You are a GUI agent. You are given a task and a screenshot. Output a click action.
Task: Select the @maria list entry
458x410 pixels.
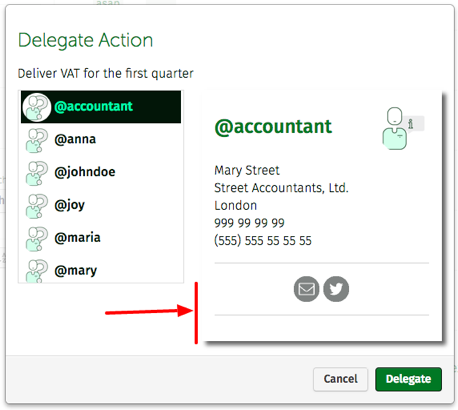[101, 238]
